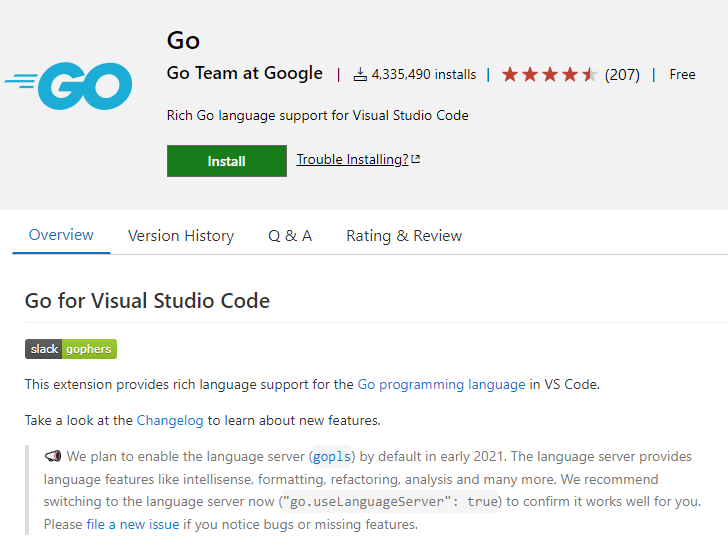Click the megaphone announcement icon
728x553 pixels.
coord(53,457)
